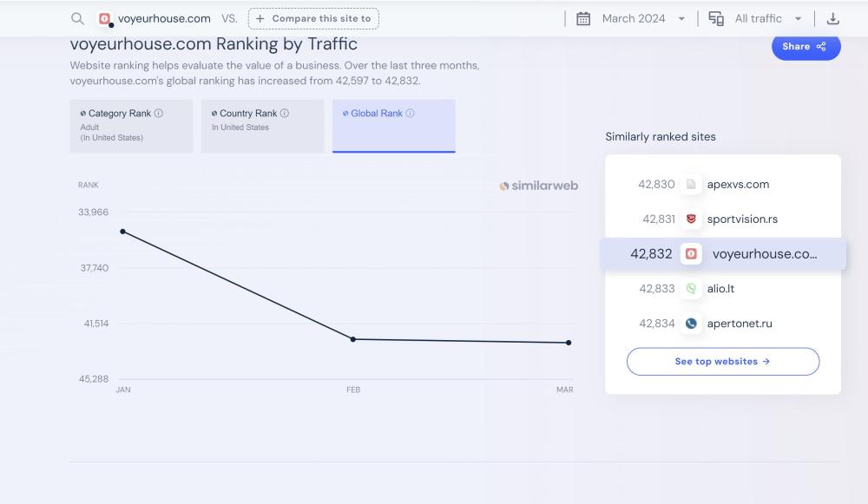The image size is (868, 504).
Task: Expand the All traffic dropdown
Action: [768, 18]
